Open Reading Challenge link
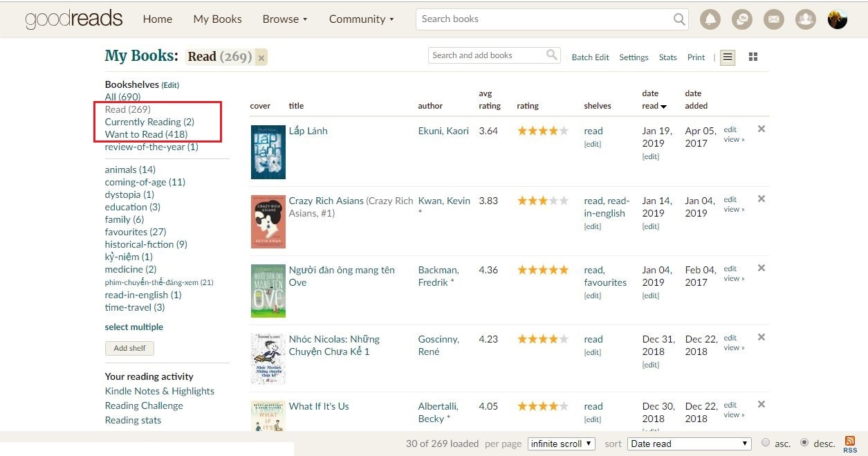 [x=144, y=405]
